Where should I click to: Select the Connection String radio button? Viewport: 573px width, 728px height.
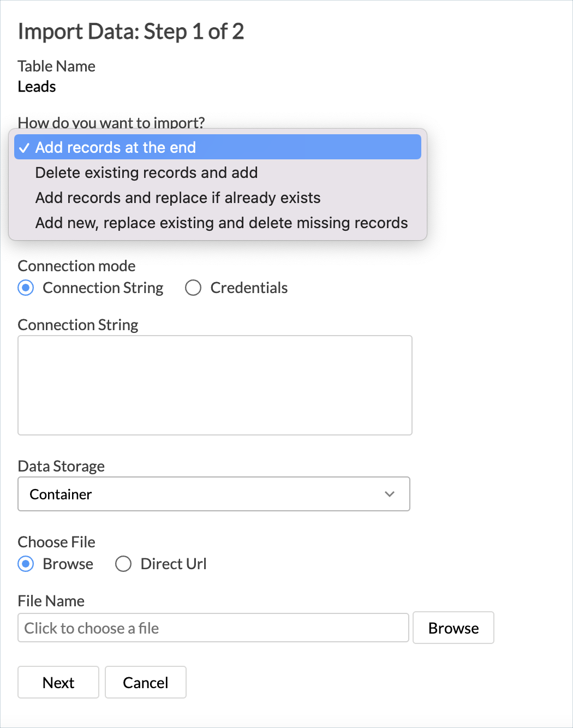tap(26, 288)
